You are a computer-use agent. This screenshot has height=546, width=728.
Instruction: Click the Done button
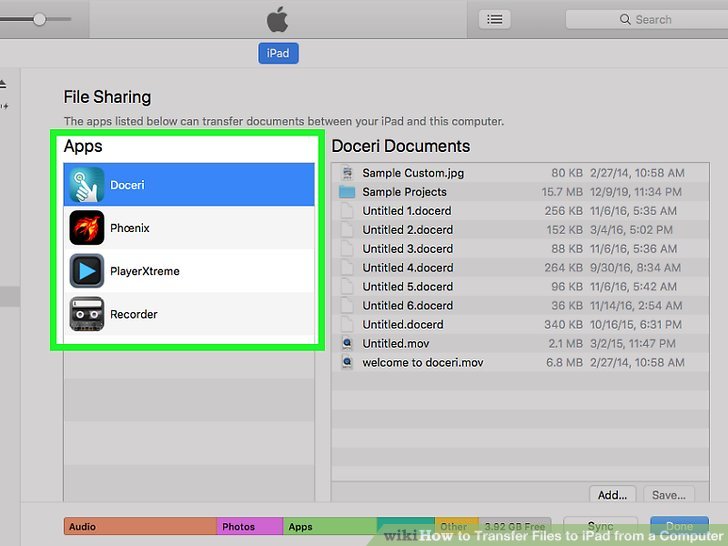[679, 526]
